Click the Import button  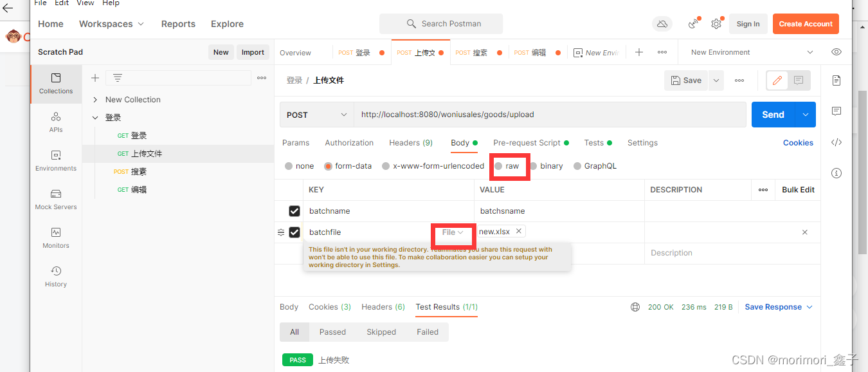pos(253,52)
